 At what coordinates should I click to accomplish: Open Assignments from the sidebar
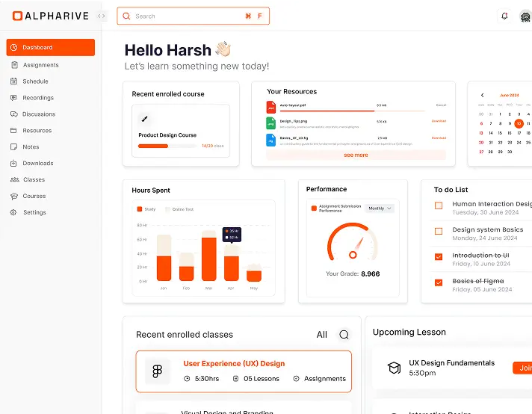pyautogui.click(x=40, y=65)
